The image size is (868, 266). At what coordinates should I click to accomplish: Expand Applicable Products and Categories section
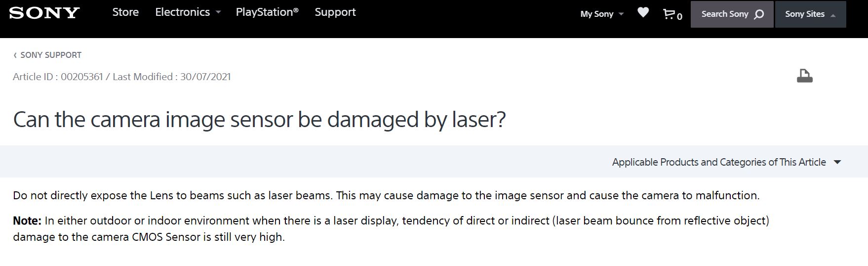(718, 162)
